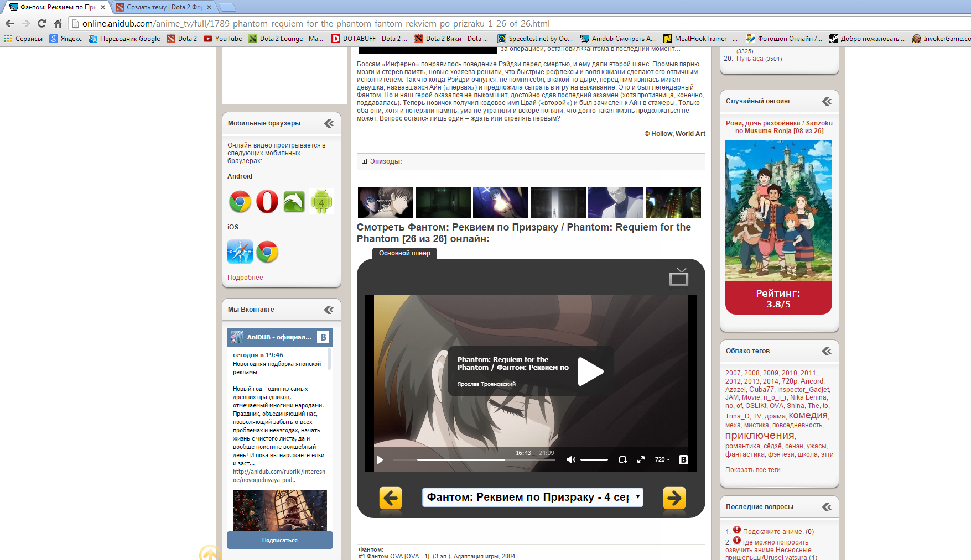
Task: Toggle fullscreen mode in the player
Action: (641, 459)
